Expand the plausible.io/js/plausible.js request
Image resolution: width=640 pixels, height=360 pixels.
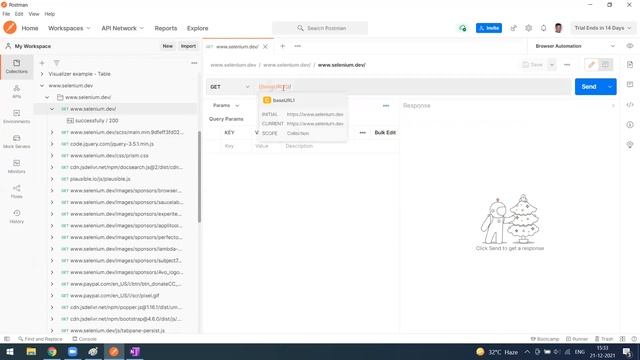click(x=52, y=179)
